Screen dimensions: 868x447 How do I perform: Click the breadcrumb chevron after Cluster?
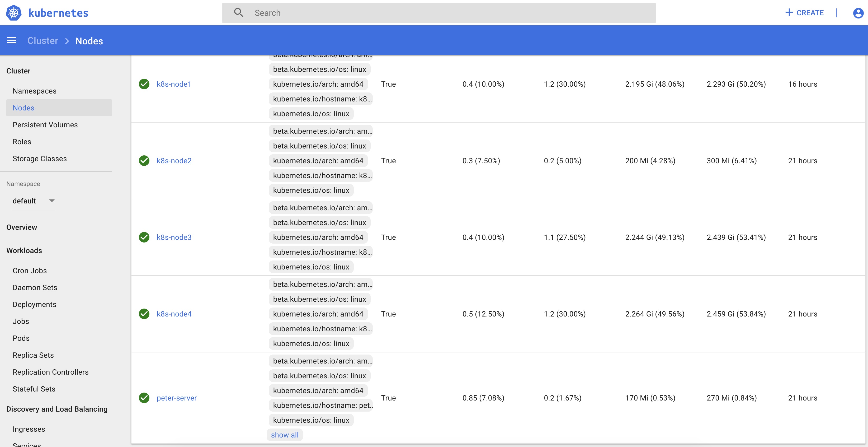pyautogui.click(x=67, y=41)
